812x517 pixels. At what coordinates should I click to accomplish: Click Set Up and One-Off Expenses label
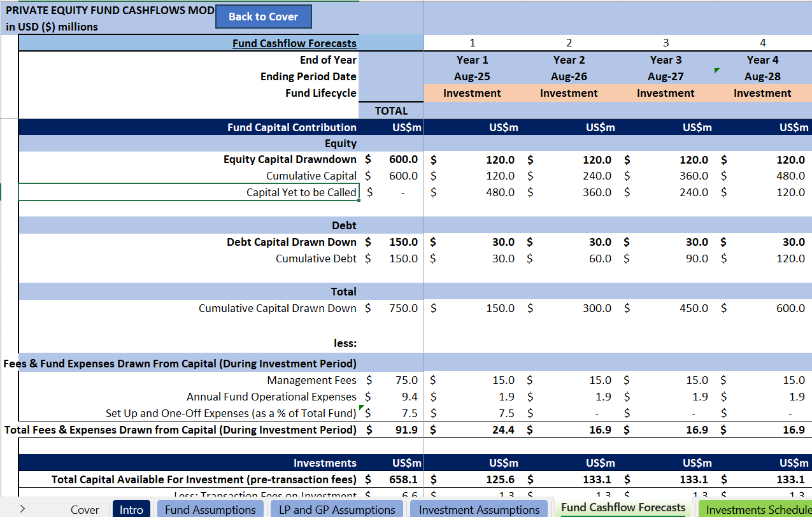coord(231,413)
